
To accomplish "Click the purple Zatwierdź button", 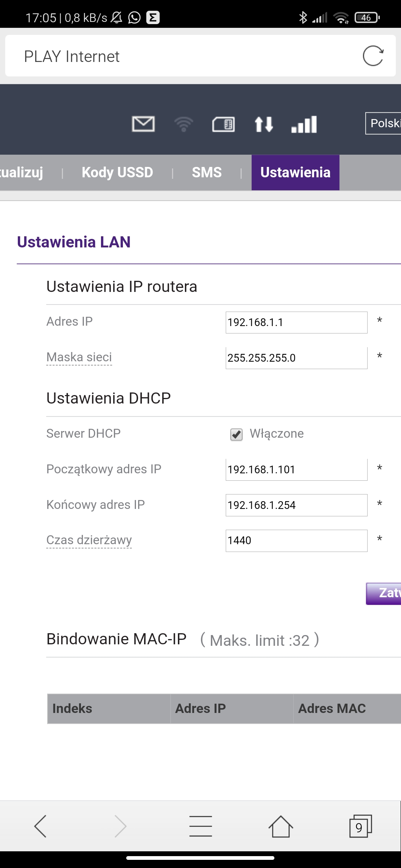I will tap(384, 594).
